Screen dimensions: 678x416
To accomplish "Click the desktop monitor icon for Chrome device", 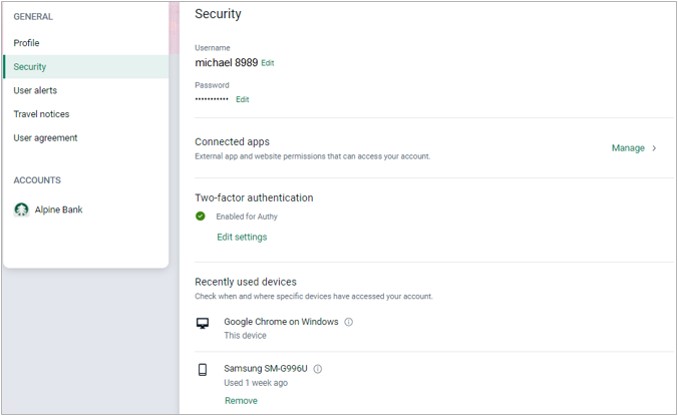I will click(202, 323).
